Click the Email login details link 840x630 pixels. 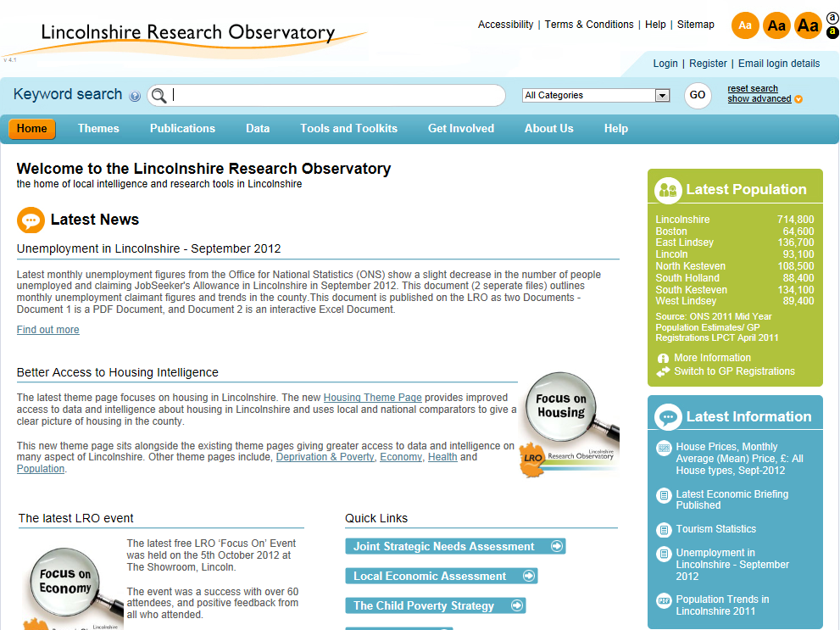pos(779,64)
